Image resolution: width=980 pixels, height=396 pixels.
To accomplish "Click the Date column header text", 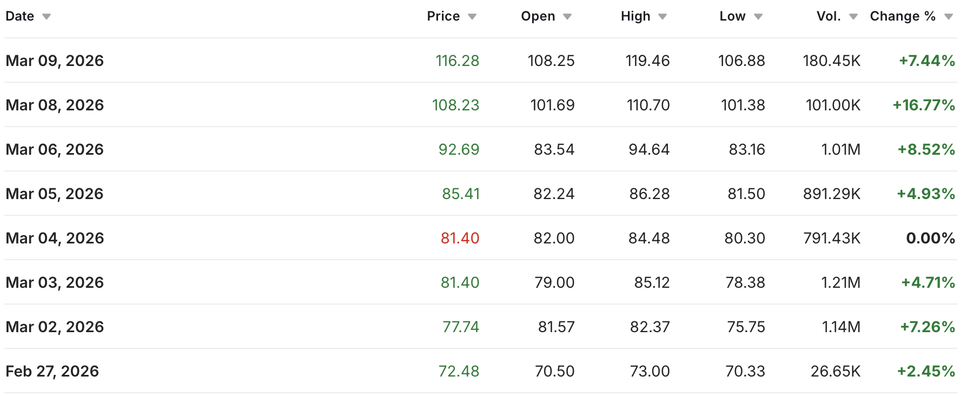I will tap(20, 16).
